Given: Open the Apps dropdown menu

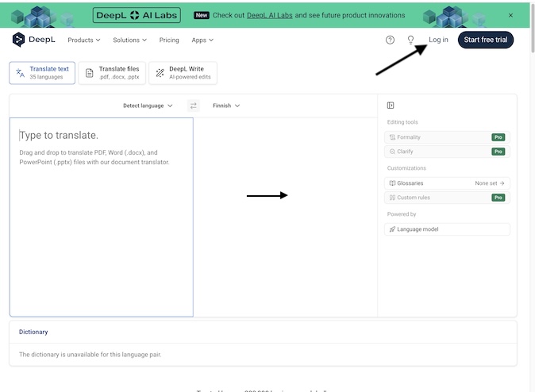Looking at the screenshot, I should 202,40.
